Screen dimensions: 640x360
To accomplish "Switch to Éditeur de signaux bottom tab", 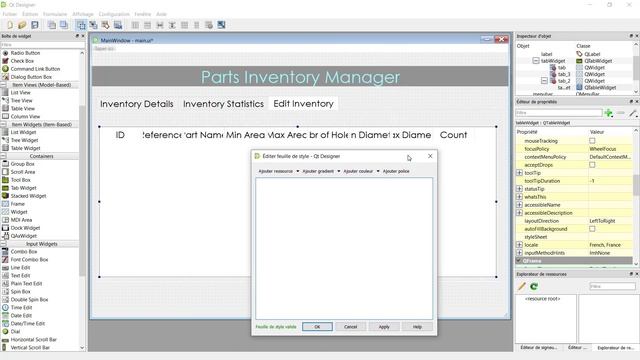I will tap(539, 347).
